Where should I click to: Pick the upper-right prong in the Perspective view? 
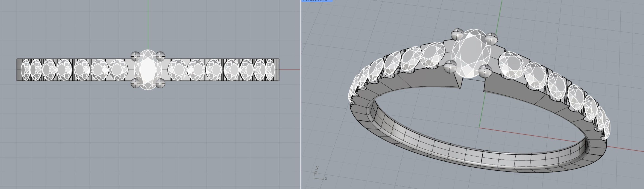point(491,39)
